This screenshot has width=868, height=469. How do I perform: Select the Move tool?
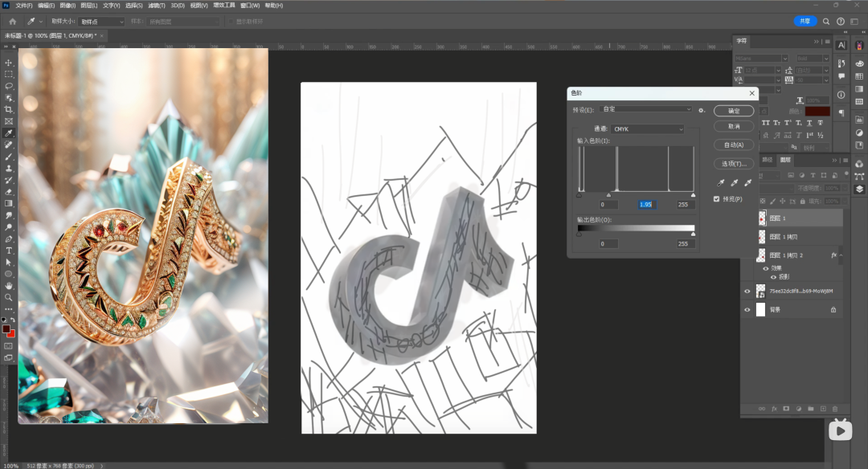[8, 63]
